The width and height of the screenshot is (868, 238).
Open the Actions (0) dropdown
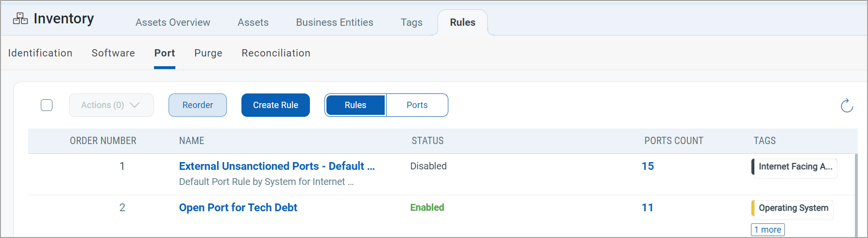[111, 105]
